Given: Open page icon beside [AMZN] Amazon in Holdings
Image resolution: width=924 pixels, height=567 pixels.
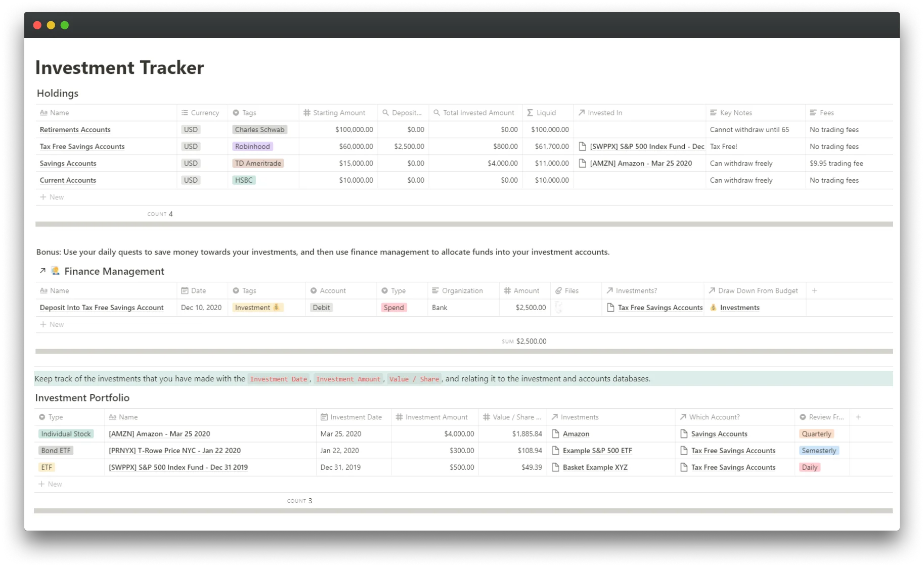Looking at the screenshot, I should point(582,163).
